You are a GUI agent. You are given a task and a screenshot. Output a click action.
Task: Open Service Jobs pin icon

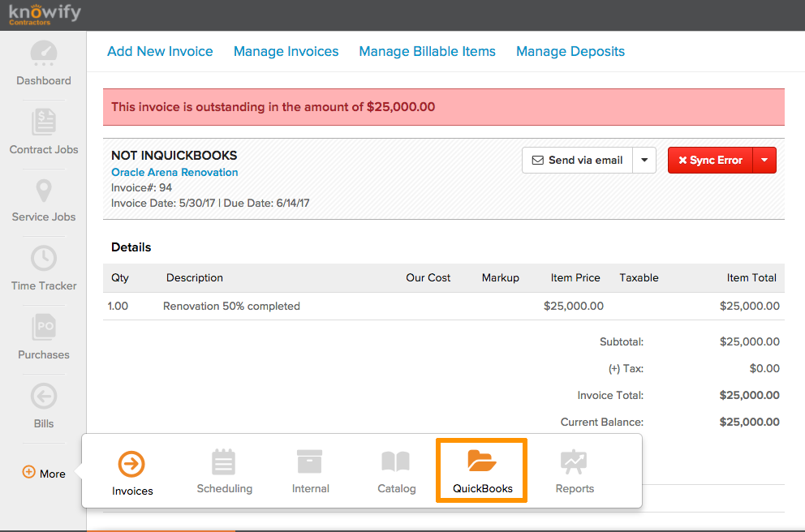click(44, 191)
